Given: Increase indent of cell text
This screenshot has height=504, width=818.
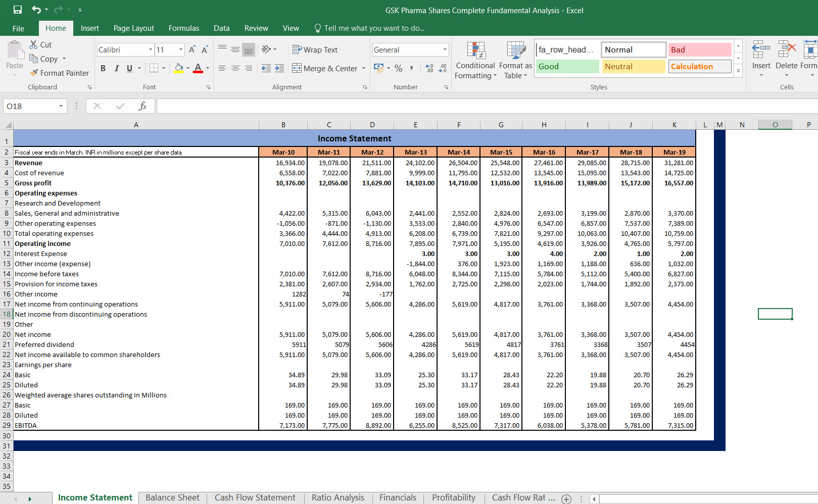Looking at the screenshot, I should tap(279, 68).
